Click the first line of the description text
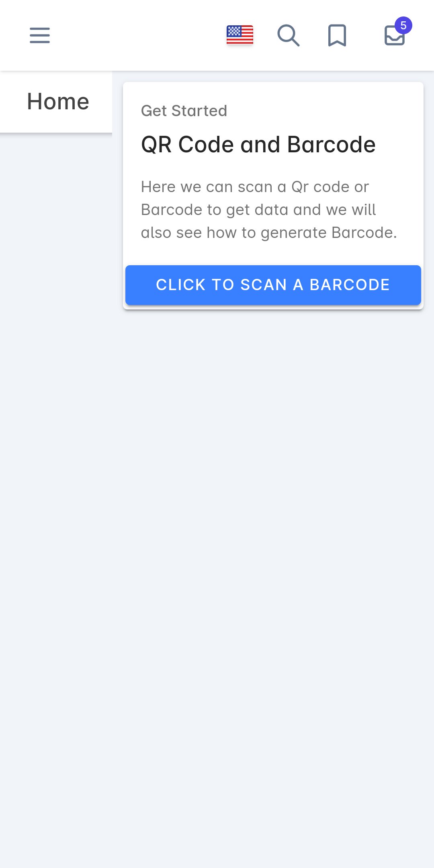 (x=255, y=187)
